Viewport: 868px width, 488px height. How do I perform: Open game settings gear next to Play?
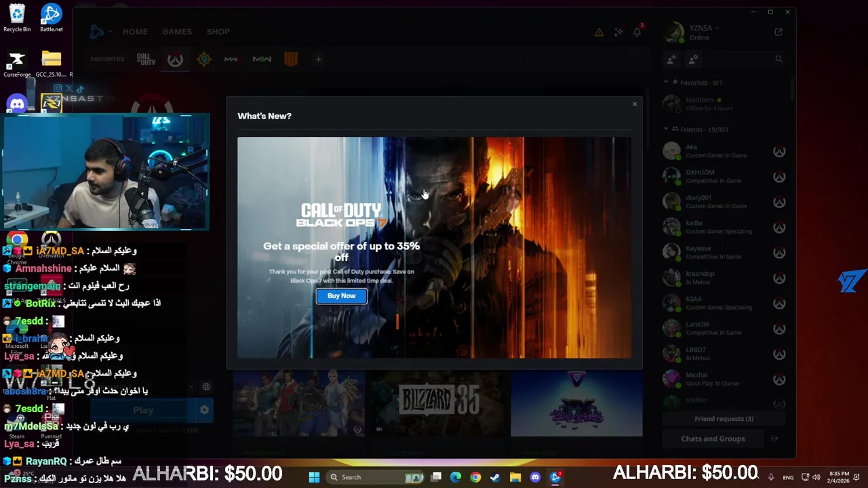coord(204,410)
